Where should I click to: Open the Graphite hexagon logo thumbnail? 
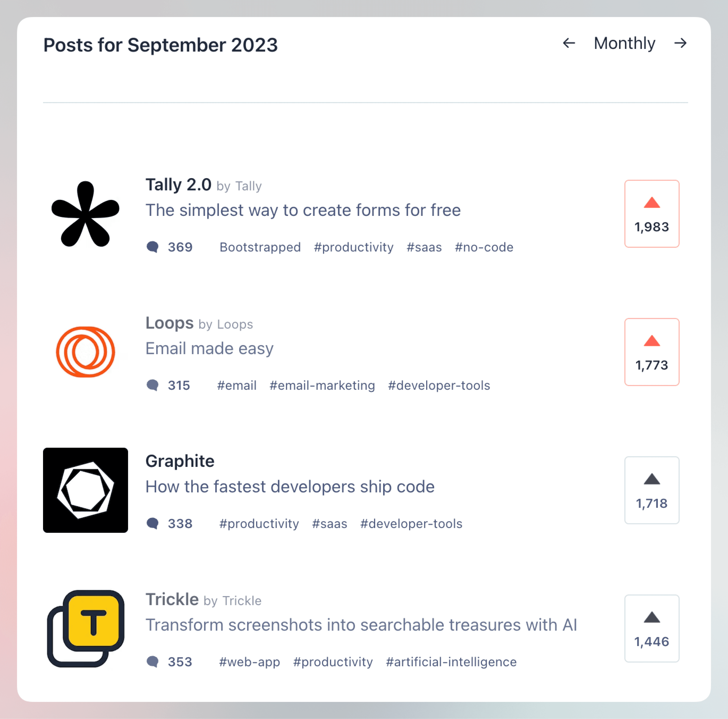tap(86, 490)
